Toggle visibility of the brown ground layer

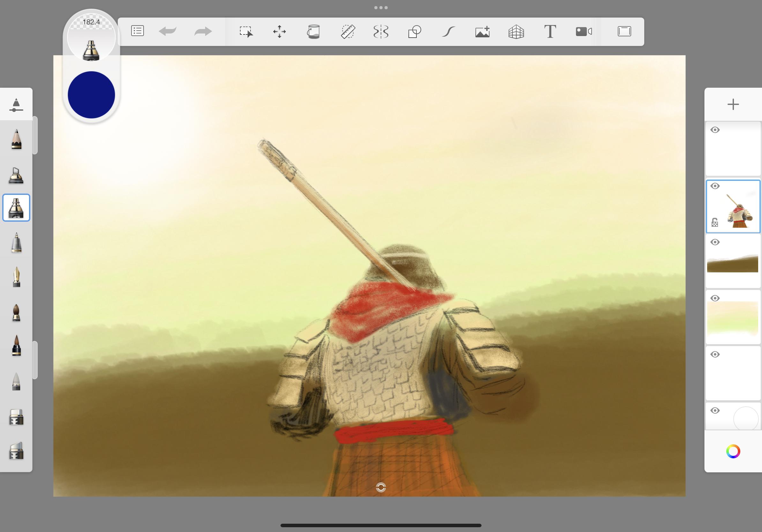[x=715, y=242]
